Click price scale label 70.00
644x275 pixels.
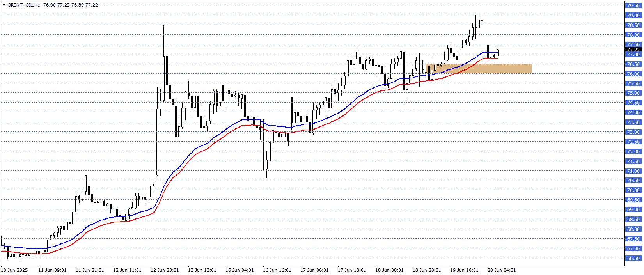[633, 190]
